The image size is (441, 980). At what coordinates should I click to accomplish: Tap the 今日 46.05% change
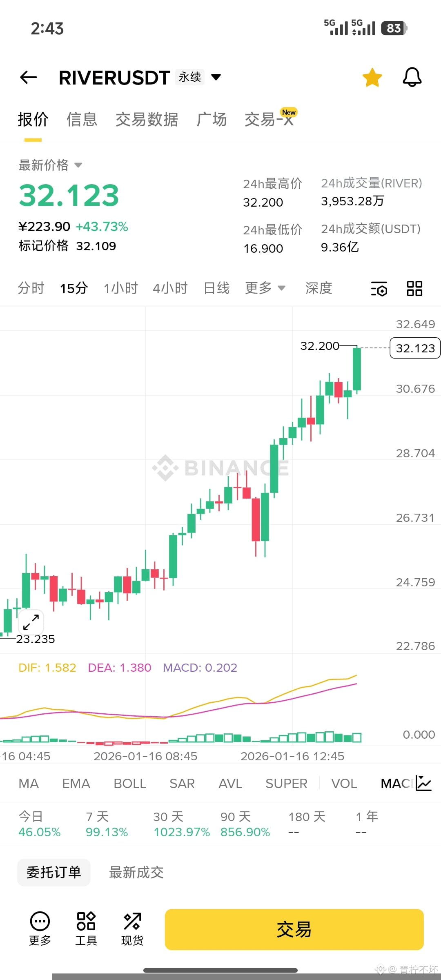[40, 824]
